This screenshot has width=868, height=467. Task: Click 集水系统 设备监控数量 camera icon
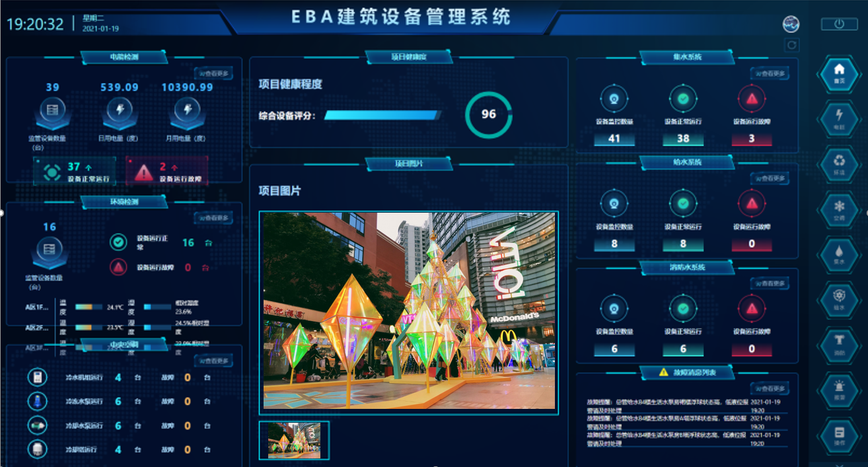pos(614,99)
